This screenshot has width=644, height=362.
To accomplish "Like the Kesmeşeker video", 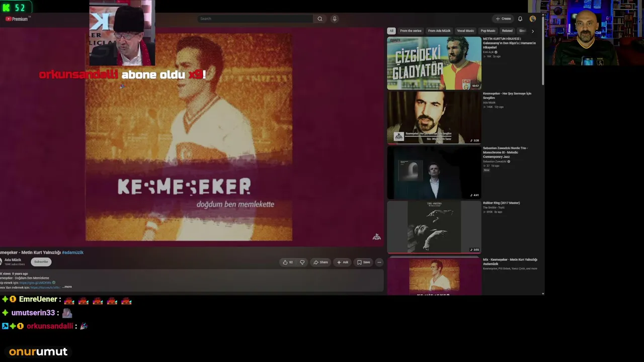I will pos(288,262).
